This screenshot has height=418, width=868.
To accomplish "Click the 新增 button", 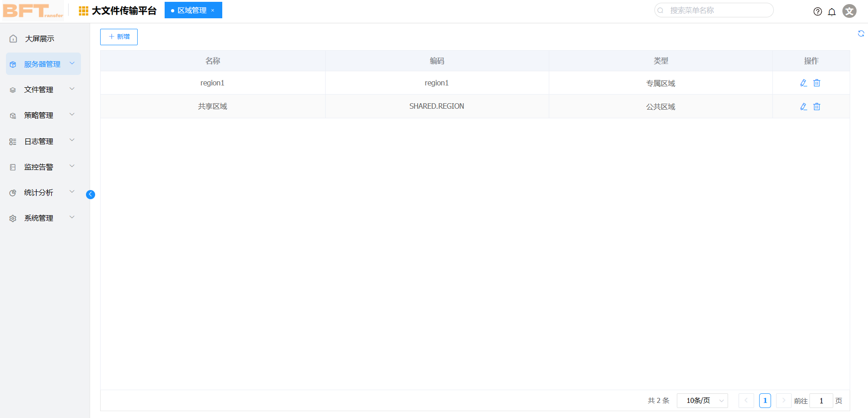I will (x=118, y=37).
